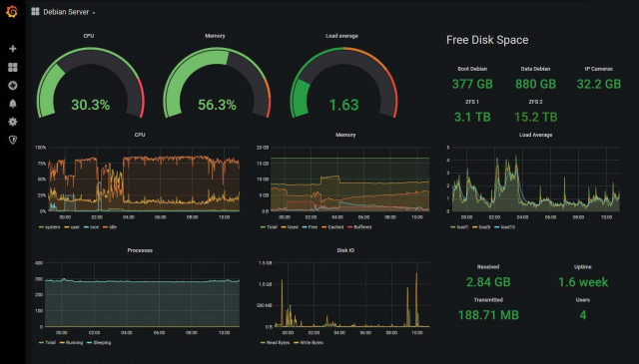Image resolution: width=639 pixels, height=364 pixels.
Task: Click the 30.3% CPU gauge value
Action: click(91, 105)
